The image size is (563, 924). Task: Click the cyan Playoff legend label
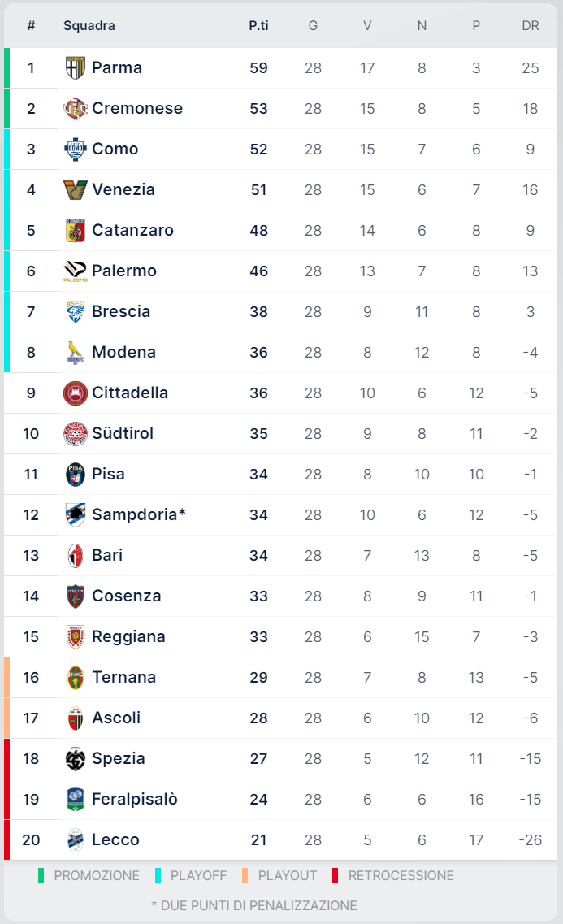point(198,875)
